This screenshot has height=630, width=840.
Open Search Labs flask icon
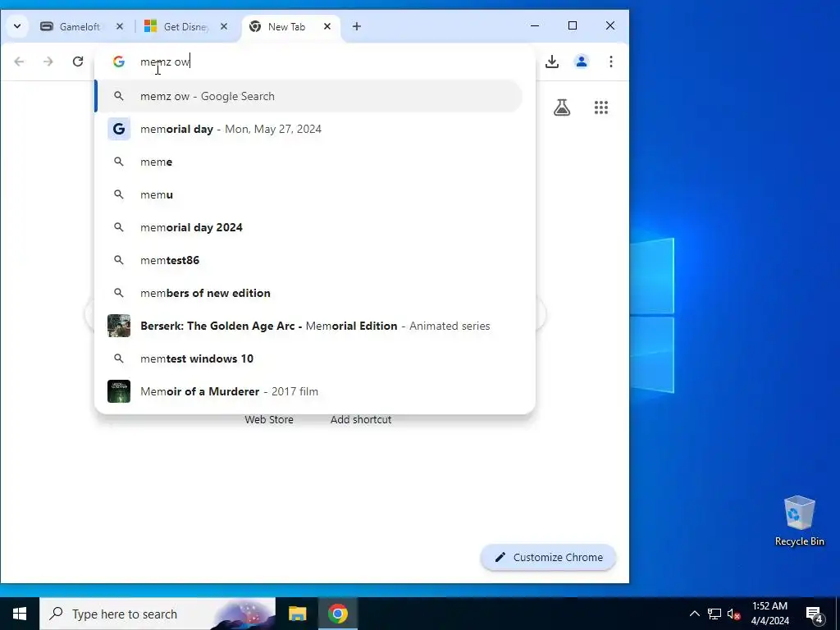click(562, 107)
